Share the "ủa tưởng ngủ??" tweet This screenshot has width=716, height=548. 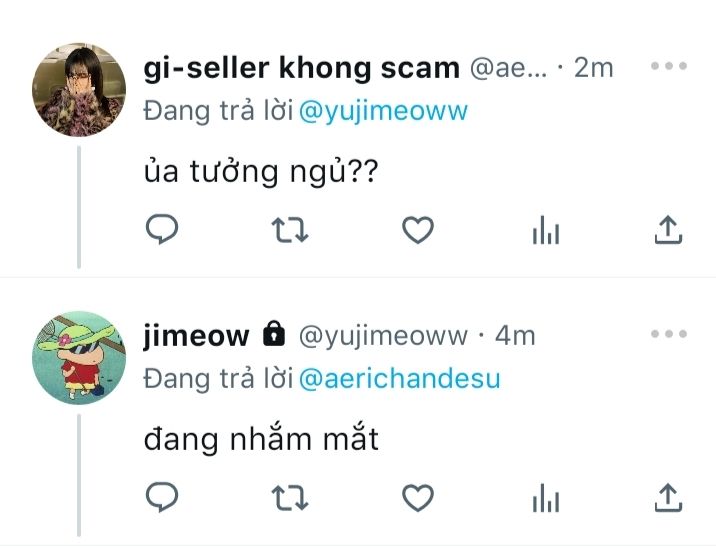coord(668,229)
